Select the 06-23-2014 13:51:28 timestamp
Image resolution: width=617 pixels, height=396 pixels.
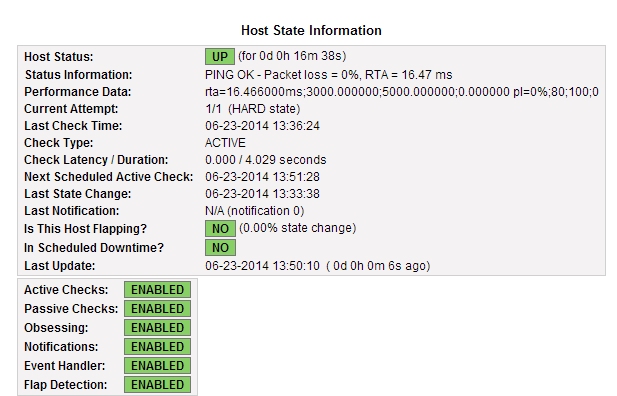click(x=262, y=177)
